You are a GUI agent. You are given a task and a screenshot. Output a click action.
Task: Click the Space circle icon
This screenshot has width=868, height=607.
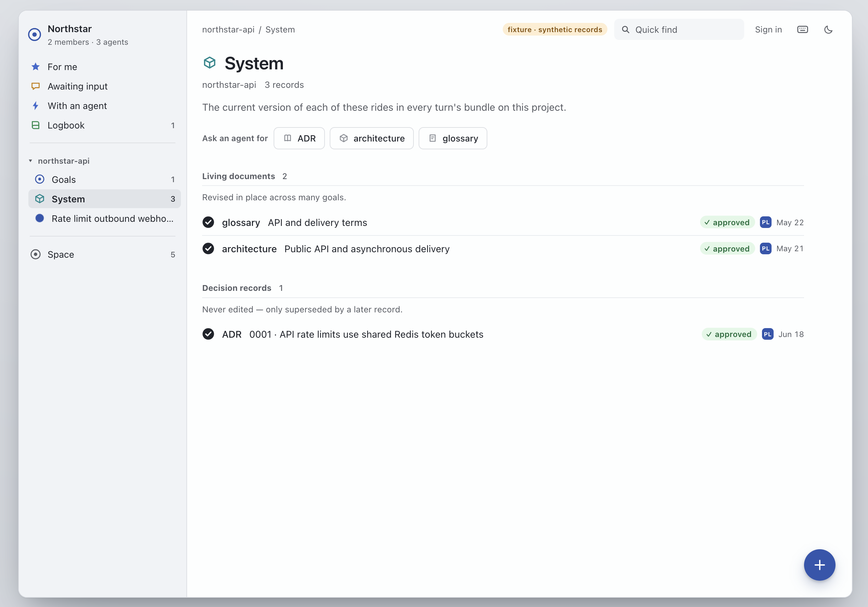coord(36,254)
